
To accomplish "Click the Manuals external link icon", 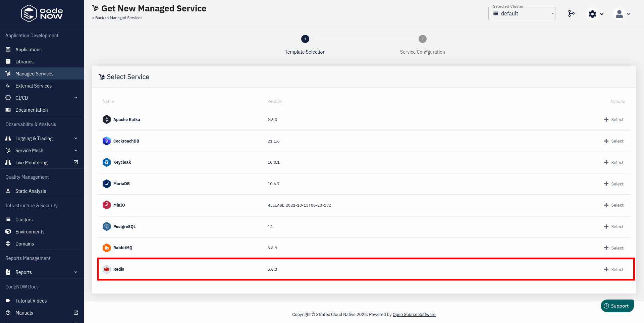I will click(76, 313).
